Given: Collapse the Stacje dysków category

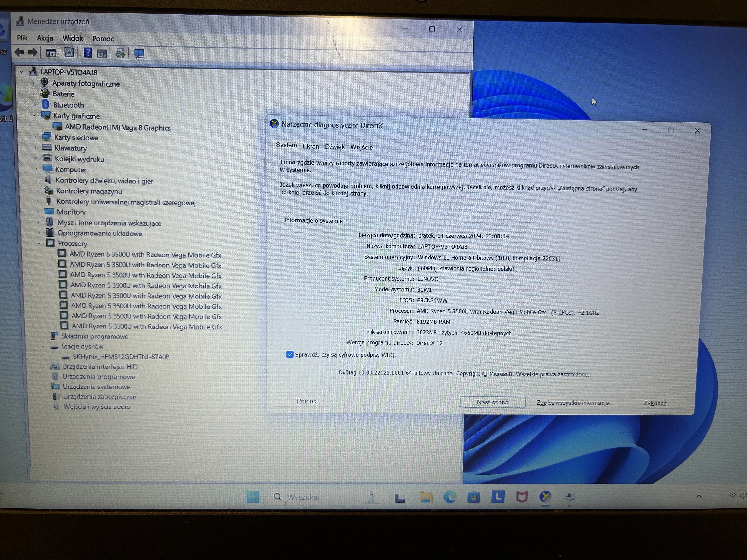Looking at the screenshot, I should pyautogui.click(x=43, y=346).
